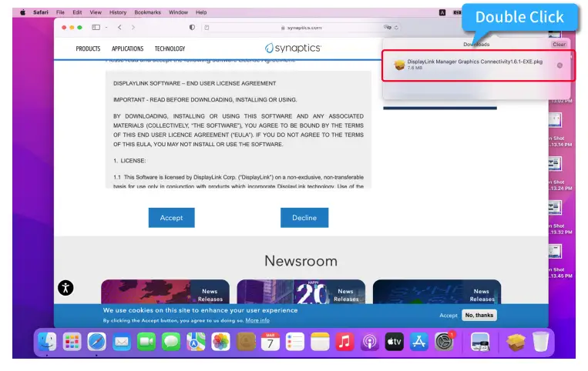This screenshot has width=588, height=371.
Task: Go back to the previous page
Action: 119,28
